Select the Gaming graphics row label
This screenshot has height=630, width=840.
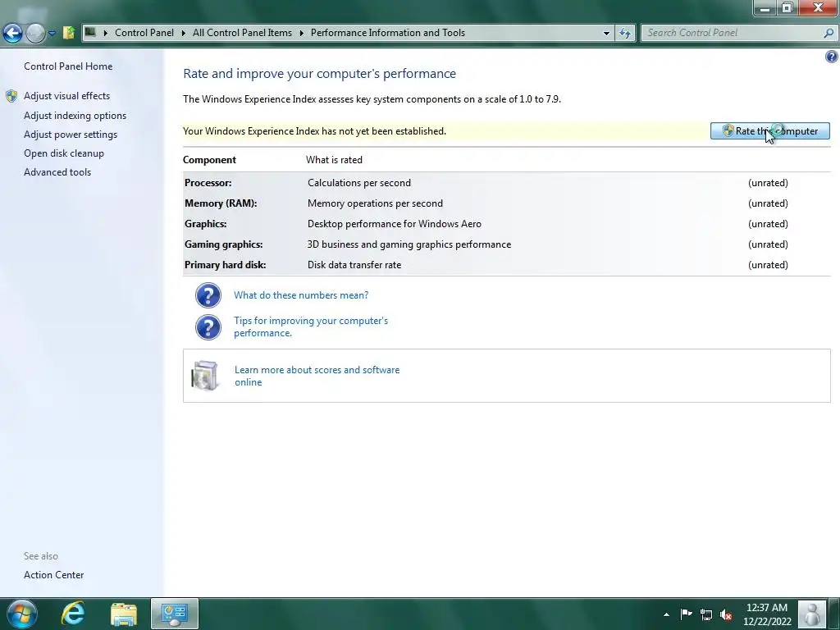click(x=223, y=244)
